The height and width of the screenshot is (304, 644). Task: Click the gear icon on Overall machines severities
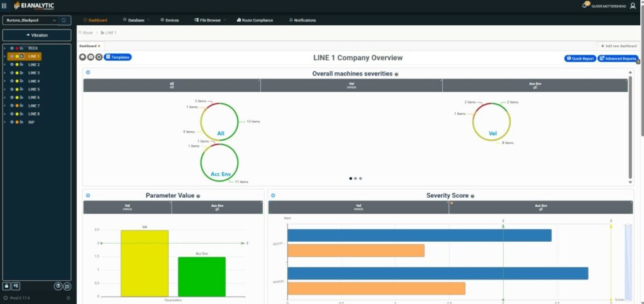[88, 73]
